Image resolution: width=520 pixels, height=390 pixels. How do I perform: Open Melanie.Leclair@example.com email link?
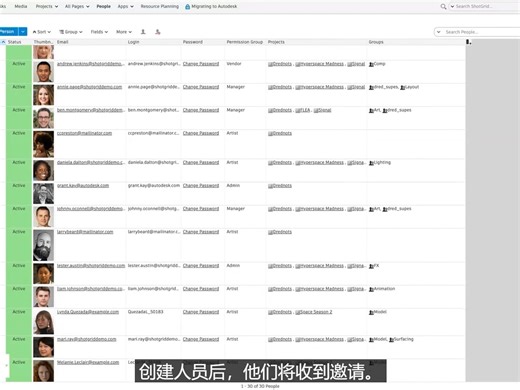click(88, 363)
